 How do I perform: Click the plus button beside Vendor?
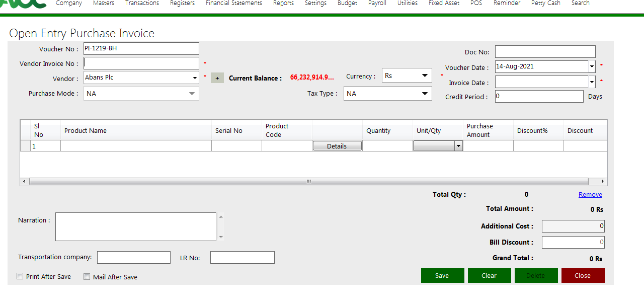pos(217,78)
